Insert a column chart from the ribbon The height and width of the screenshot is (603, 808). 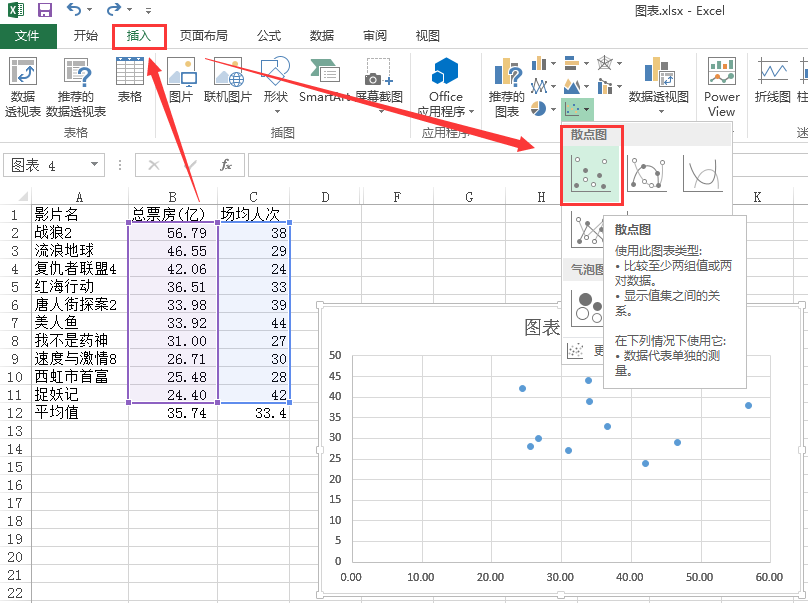pos(539,63)
